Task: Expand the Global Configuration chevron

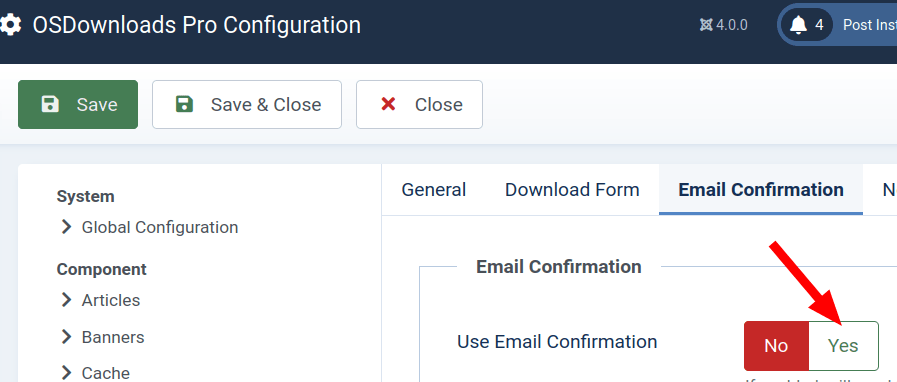Action: 66,227
